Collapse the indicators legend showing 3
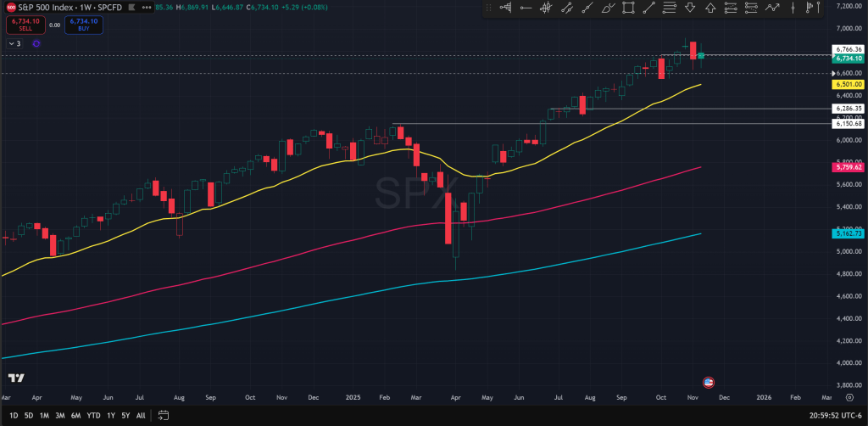Screen dimensions: 868x426 point(15,43)
